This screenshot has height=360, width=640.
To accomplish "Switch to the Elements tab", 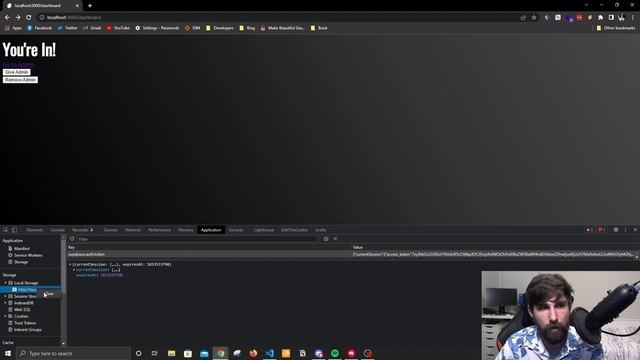I will click(35, 230).
